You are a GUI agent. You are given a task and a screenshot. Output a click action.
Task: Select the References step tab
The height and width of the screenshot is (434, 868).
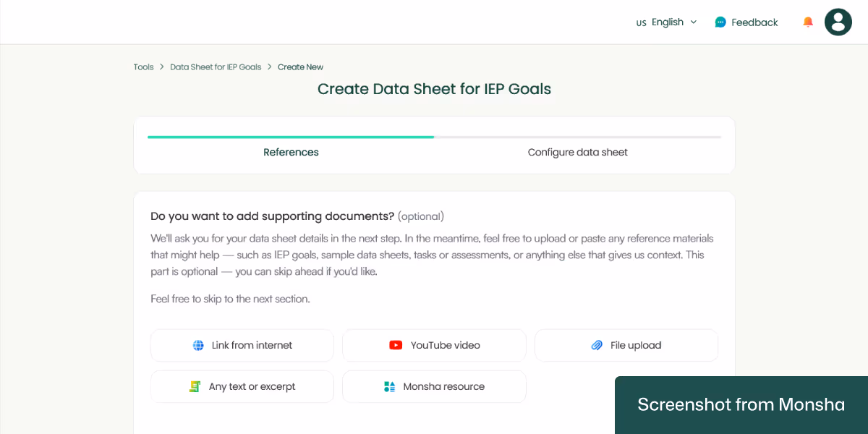click(291, 153)
